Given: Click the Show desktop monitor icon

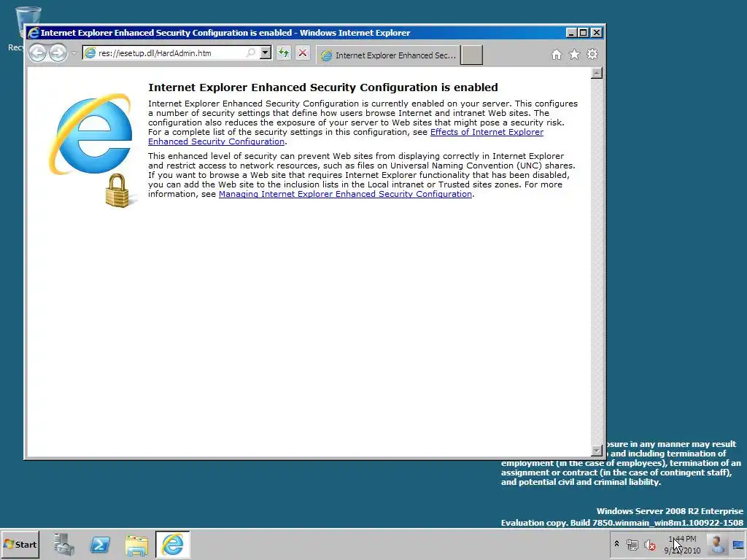Looking at the screenshot, I should (738, 544).
